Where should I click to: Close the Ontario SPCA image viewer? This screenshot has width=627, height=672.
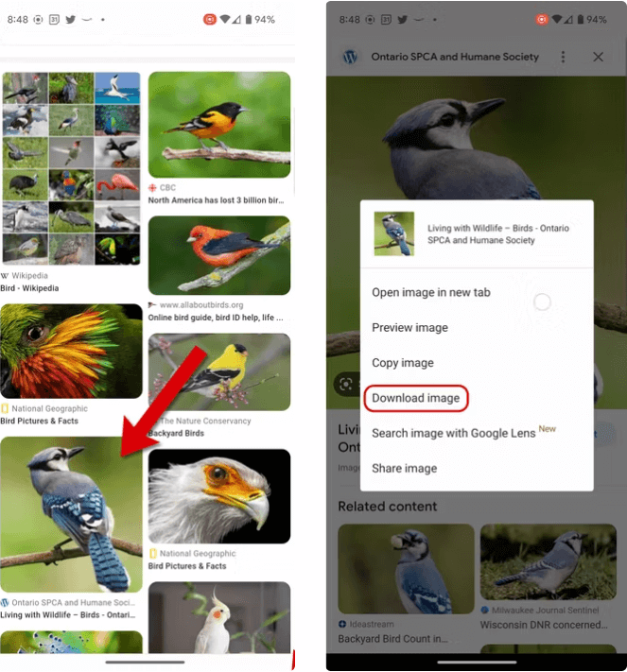[x=598, y=57]
